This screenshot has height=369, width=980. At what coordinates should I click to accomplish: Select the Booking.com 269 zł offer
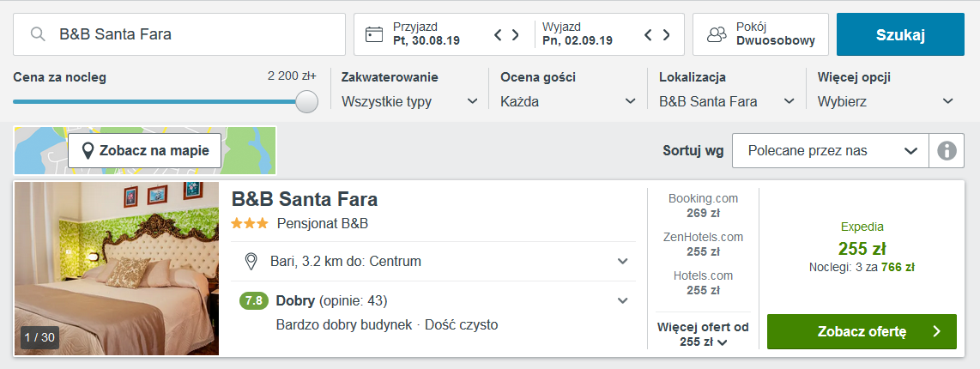tap(703, 206)
